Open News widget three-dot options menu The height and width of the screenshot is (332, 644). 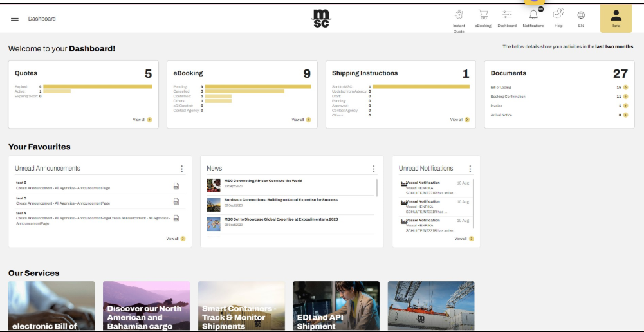pyautogui.click(x=373, y=169)
